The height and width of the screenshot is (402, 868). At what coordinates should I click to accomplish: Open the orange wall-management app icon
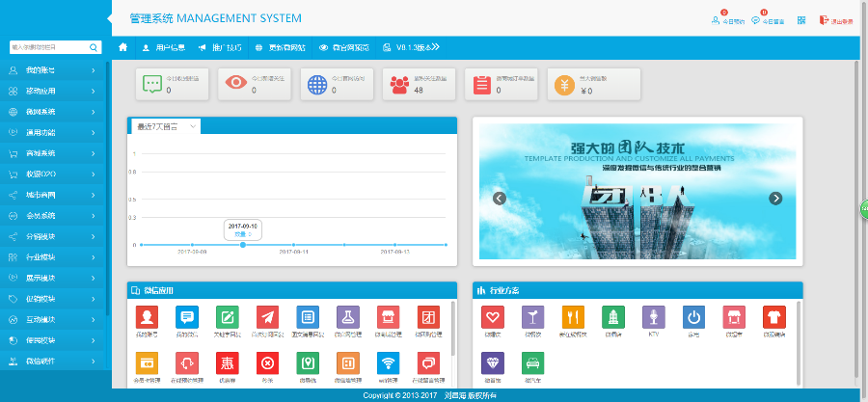pyautogui.click(x=348, y=362)
